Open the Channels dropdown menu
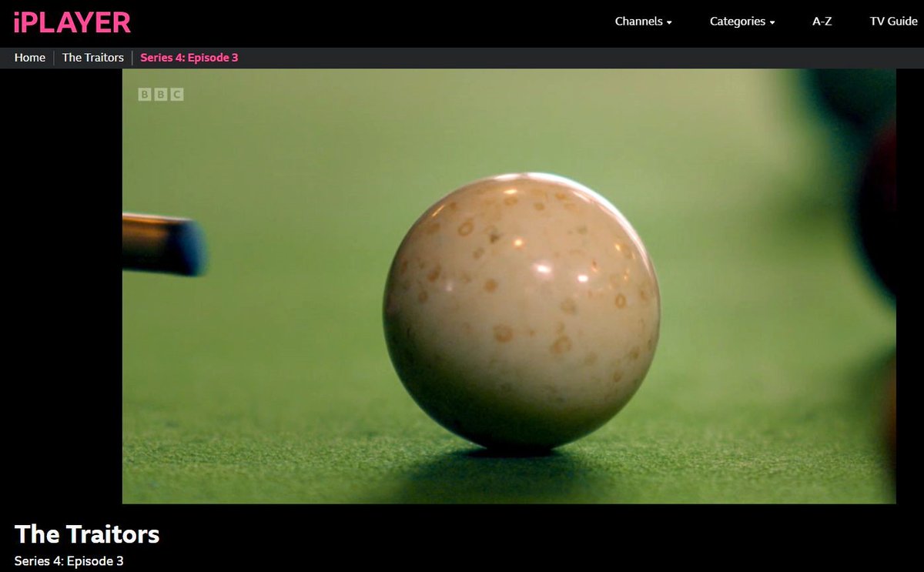Image resolution: width=924 pixels, height=572 pixels. [644, 22]
